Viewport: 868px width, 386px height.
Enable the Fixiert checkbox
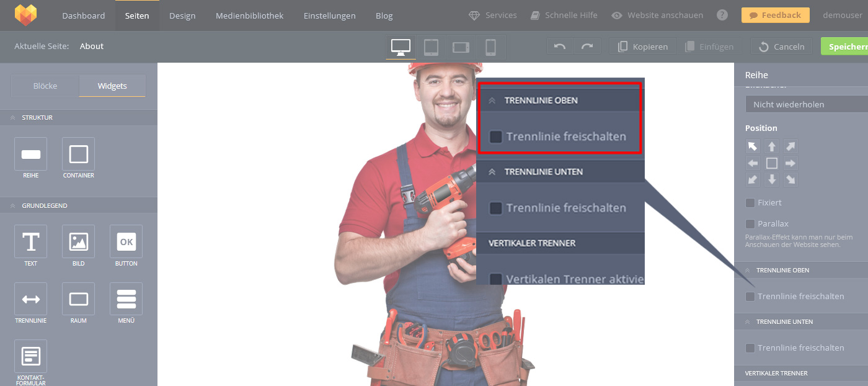tap(750, 203)
